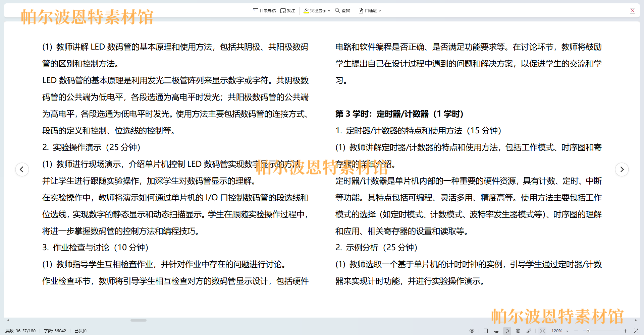Toggle eye protection mode icon
This screenshot has height=335, width=644.
[x=472, y=331]
